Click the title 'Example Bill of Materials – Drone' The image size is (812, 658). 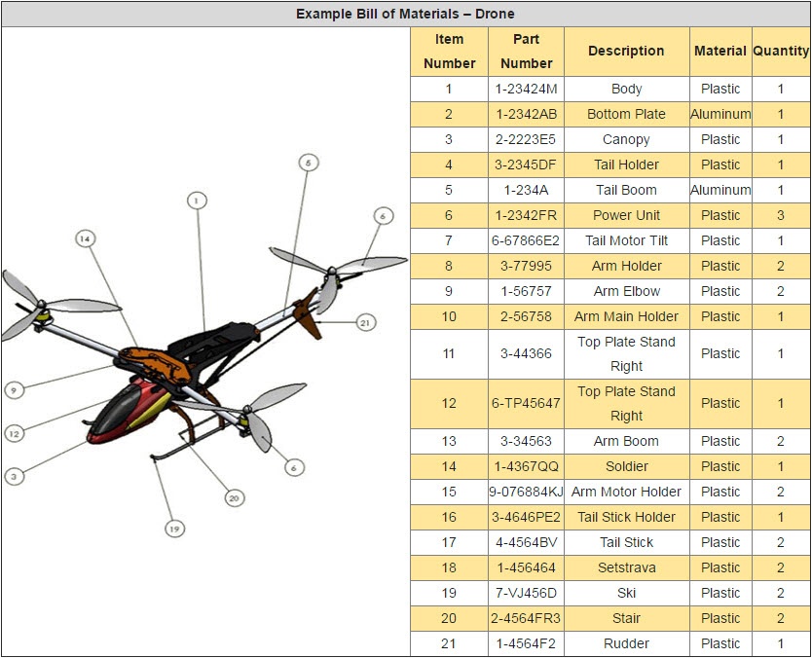405,14
